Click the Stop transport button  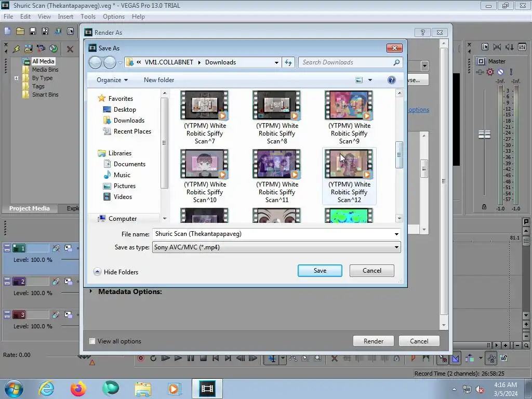pos(203,358)
